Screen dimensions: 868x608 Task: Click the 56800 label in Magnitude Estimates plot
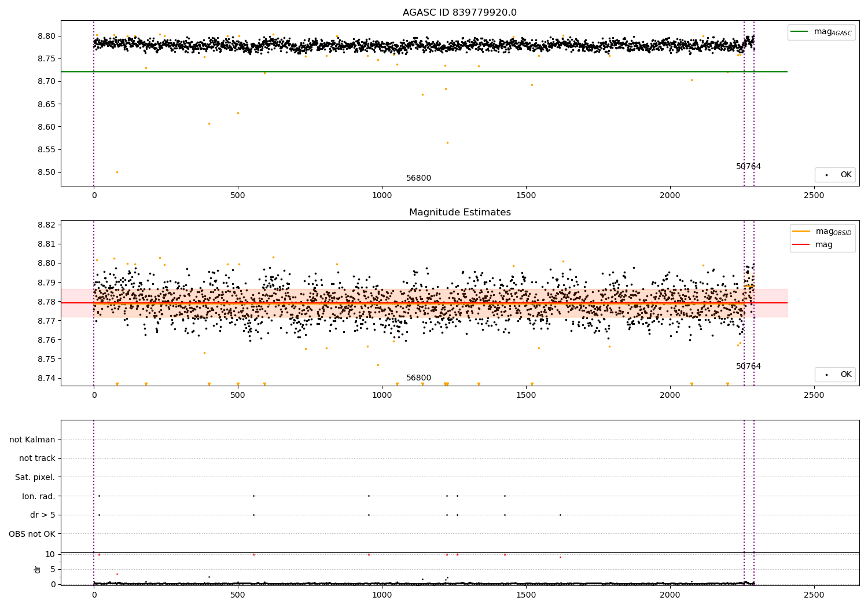418,378
